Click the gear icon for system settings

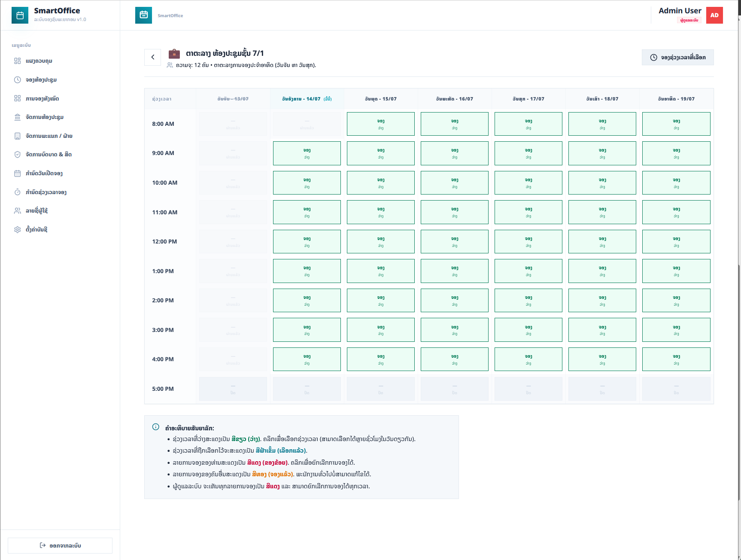tap(18, 230)
